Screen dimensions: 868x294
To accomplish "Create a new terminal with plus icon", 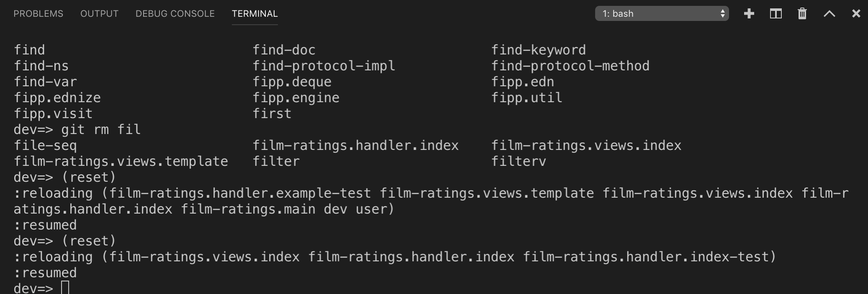I will pos(749,14).
